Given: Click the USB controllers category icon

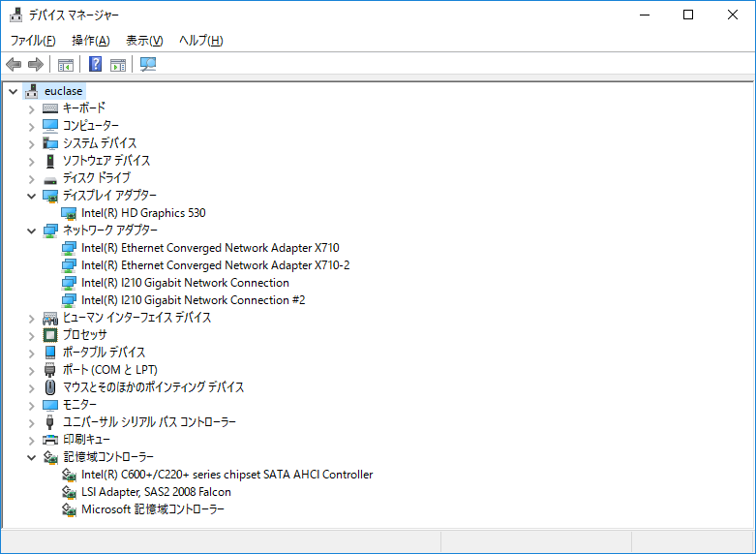Looking at the screenshot, I should click(x=49, y=422).
